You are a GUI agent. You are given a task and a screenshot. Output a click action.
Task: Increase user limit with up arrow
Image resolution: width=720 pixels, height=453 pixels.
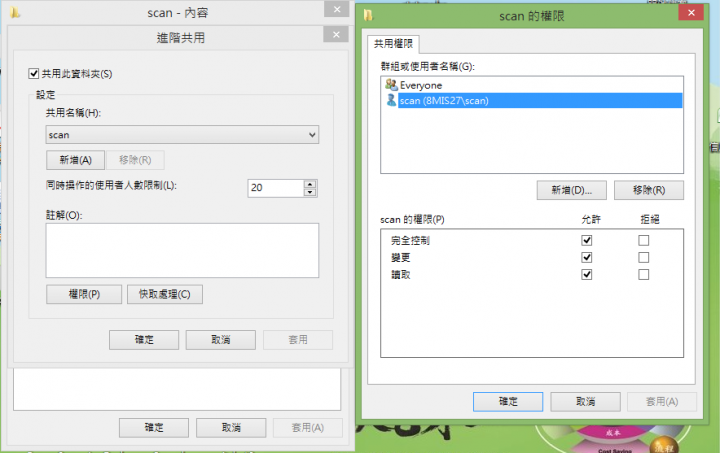tap(310, 184)
